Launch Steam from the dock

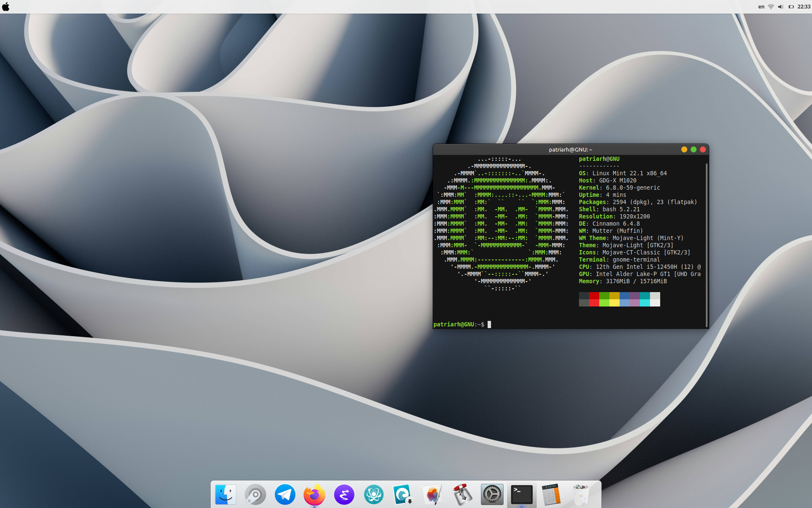(x=255, y=494)
